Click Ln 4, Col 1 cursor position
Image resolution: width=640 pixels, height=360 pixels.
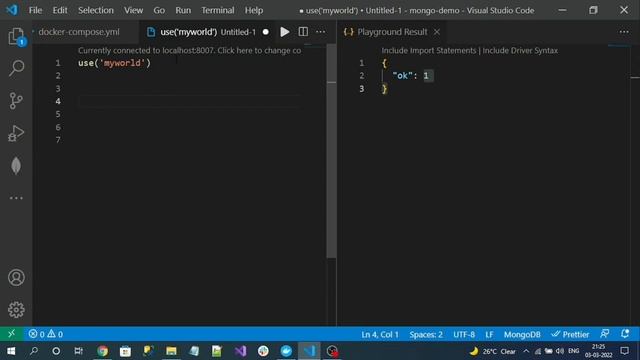380,334
